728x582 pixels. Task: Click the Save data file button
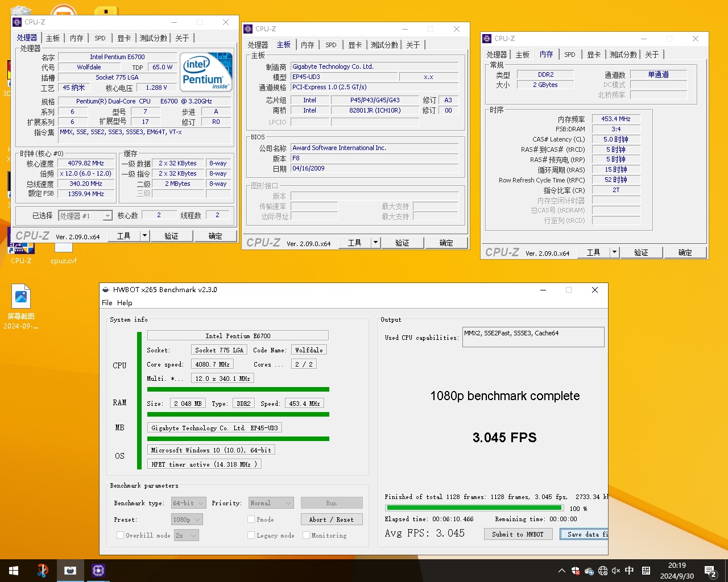coord(584,534)
